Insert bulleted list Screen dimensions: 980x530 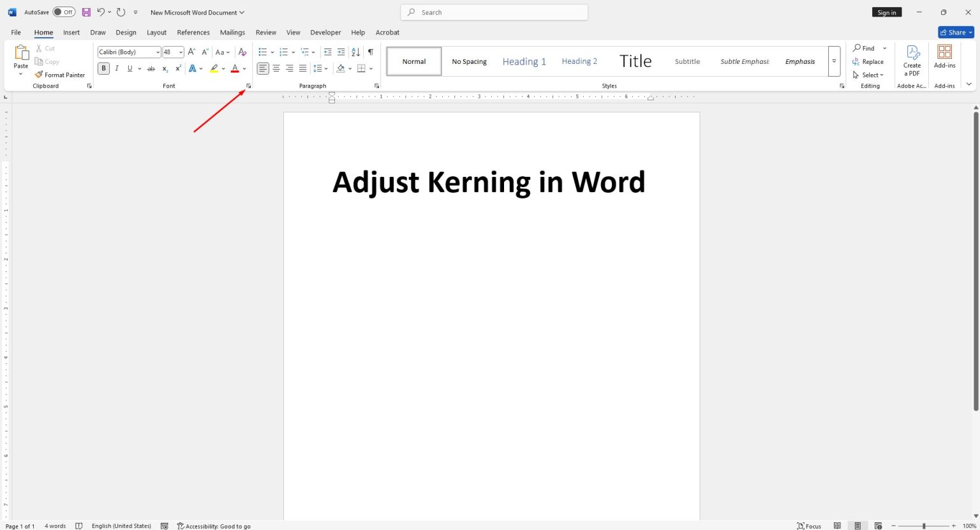pyautogui.click(x=262, y=52)
